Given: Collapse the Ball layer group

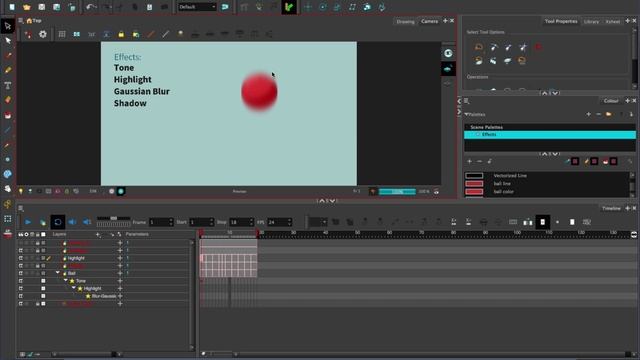Looking at the screenshot, I should coord(58,273).
